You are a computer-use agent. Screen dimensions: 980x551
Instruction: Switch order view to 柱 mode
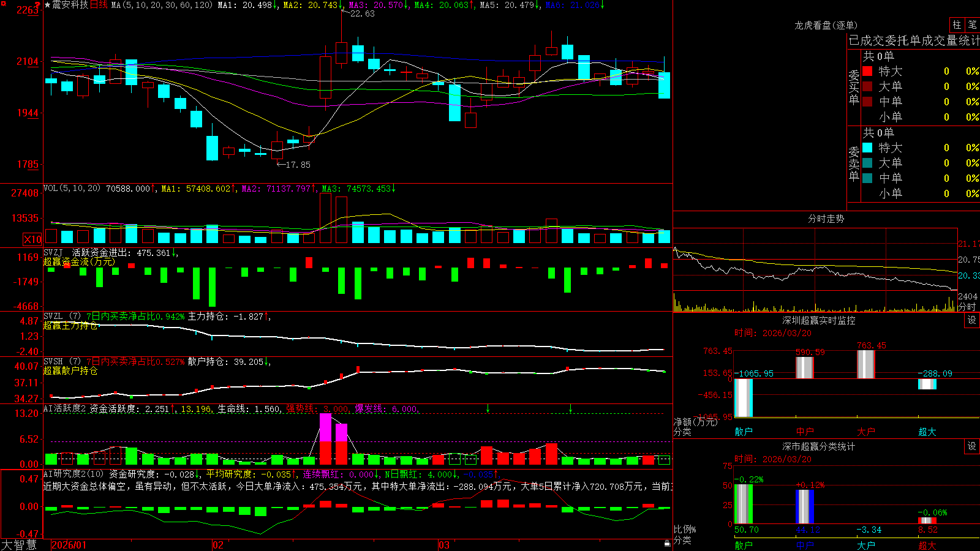pos(957,24)
